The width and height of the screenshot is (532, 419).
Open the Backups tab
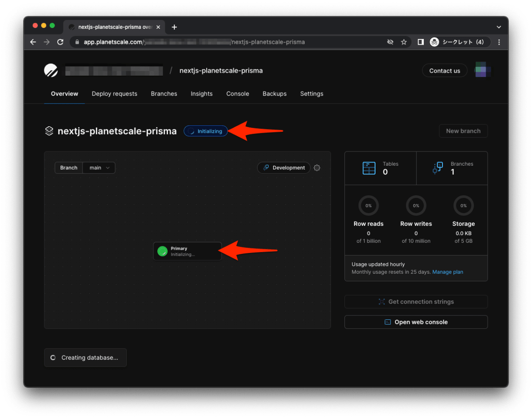274,93
